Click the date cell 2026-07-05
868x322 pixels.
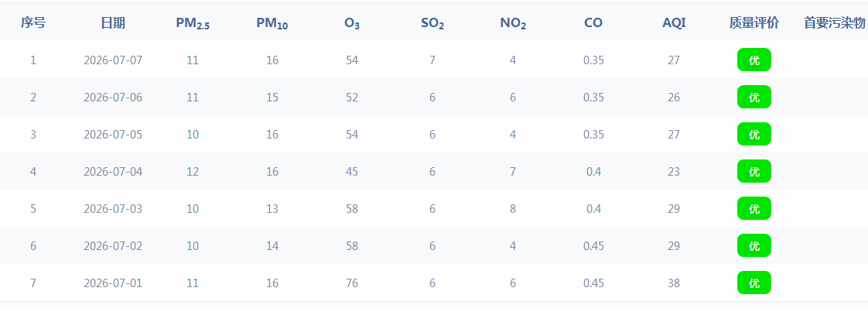click(x=113, y=134)
